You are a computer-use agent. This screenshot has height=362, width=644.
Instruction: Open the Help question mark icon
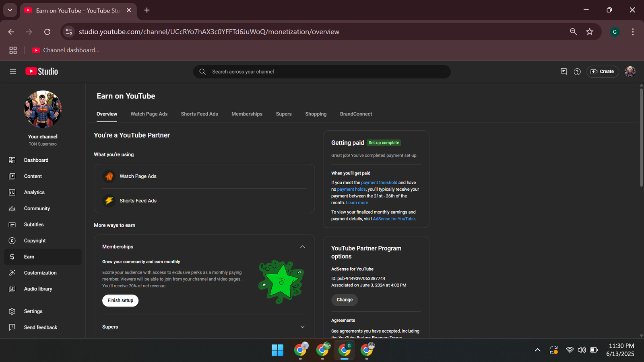[x=577, y=72]
